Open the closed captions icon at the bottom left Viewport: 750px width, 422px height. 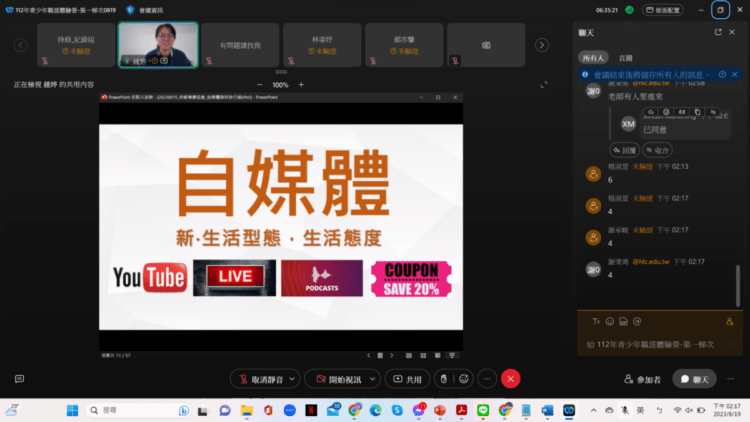click(x=19, y=379)
